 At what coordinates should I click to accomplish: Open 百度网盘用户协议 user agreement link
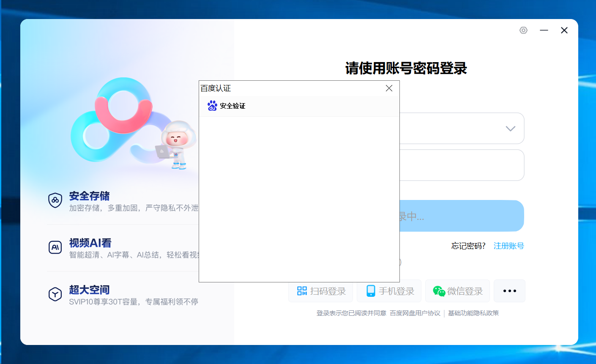(415, 313)
